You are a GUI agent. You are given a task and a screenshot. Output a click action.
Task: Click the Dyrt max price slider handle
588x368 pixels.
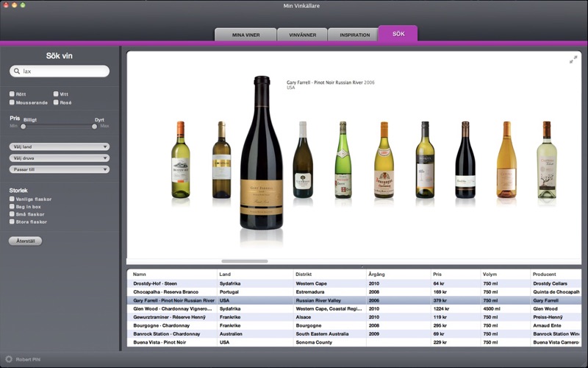tap(95, 126)
